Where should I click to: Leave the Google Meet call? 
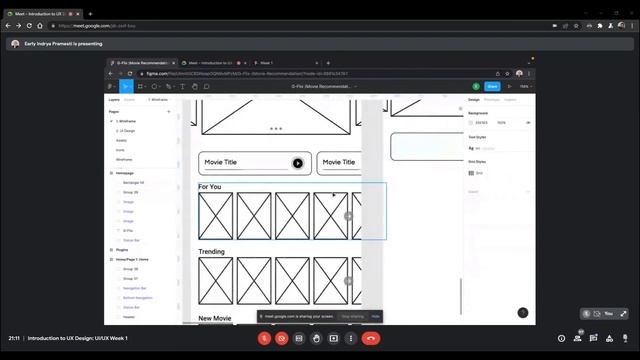coord(371,338)
